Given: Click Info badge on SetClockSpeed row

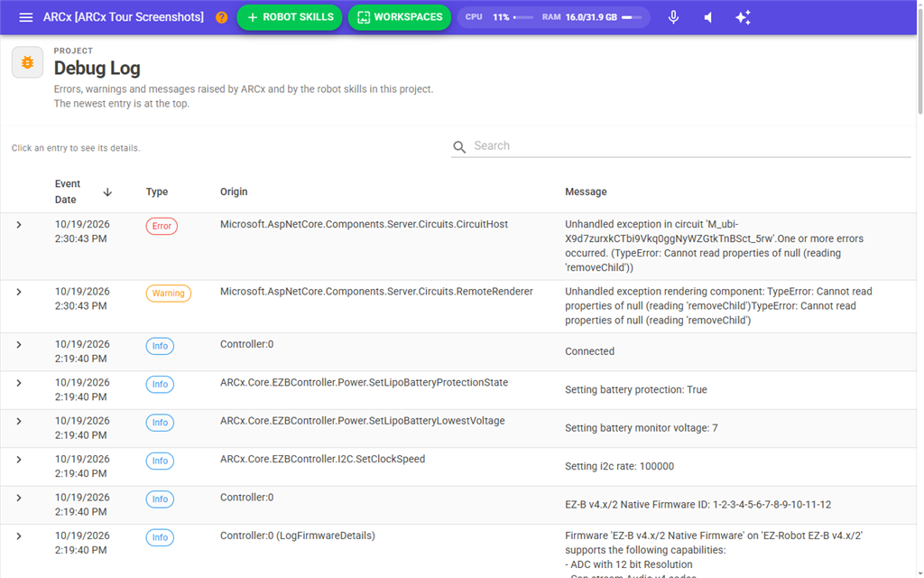Looking at the screenshot, I should (x=160, y=461).
